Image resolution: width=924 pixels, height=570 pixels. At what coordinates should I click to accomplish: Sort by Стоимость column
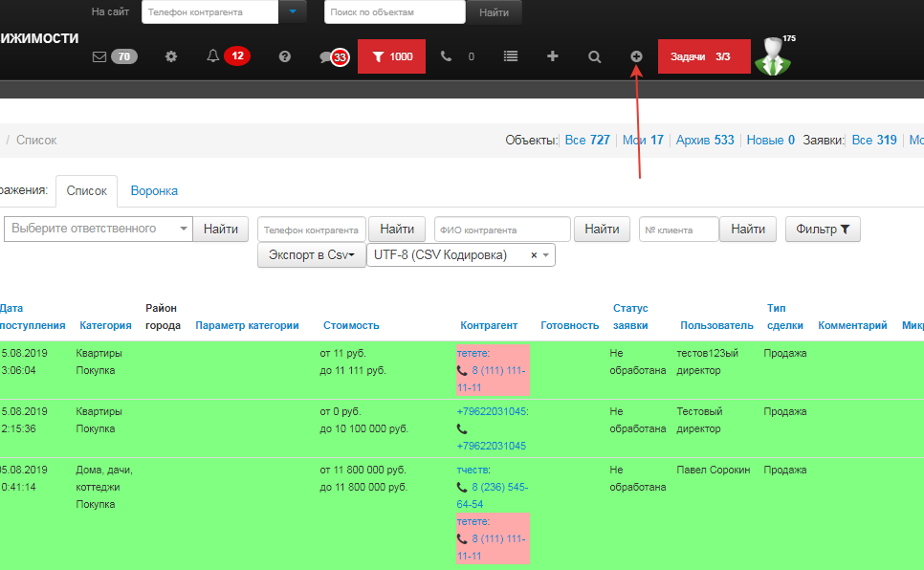(351, 325)
